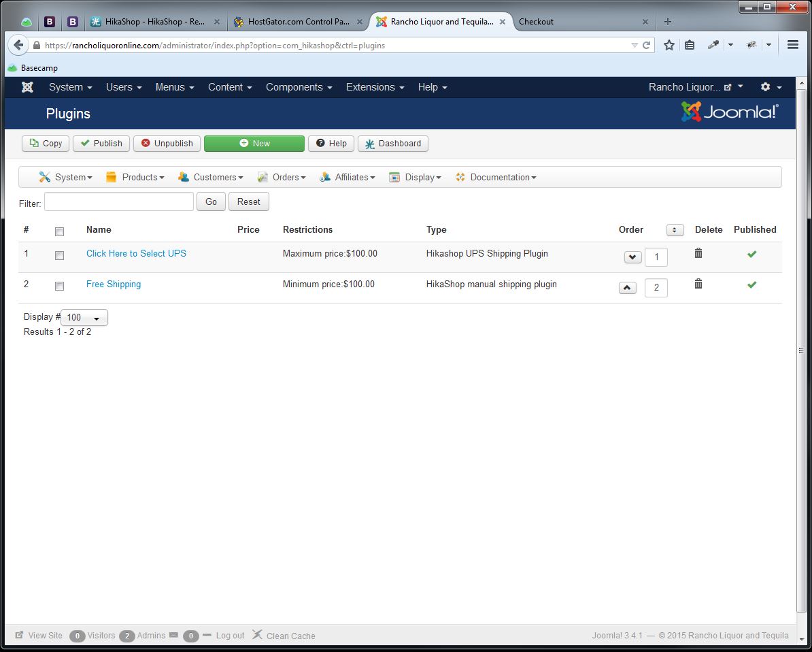Move the Free Shipping plugin up in order
The width and height of the screenshot is (812, 652).
point(627,288)
